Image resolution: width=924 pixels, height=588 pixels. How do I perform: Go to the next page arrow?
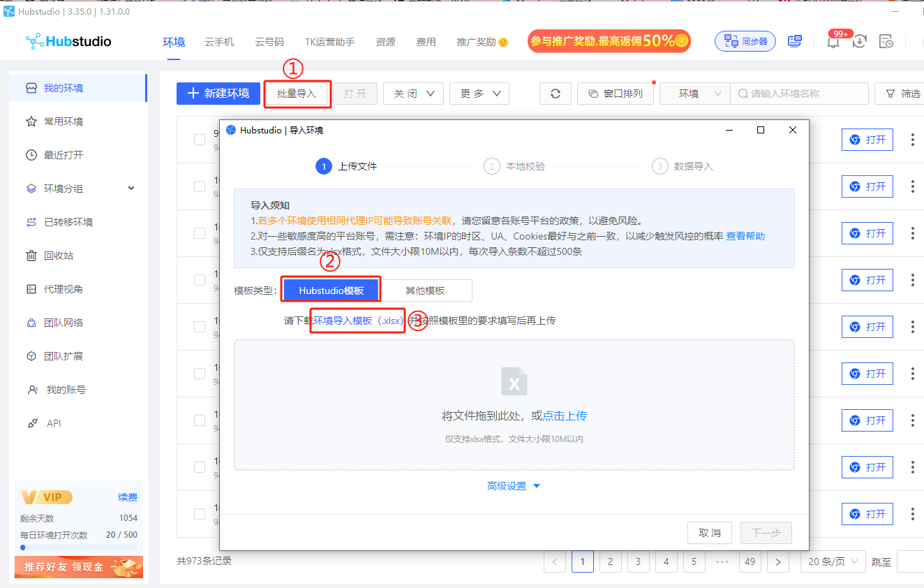tap(777, 561)
